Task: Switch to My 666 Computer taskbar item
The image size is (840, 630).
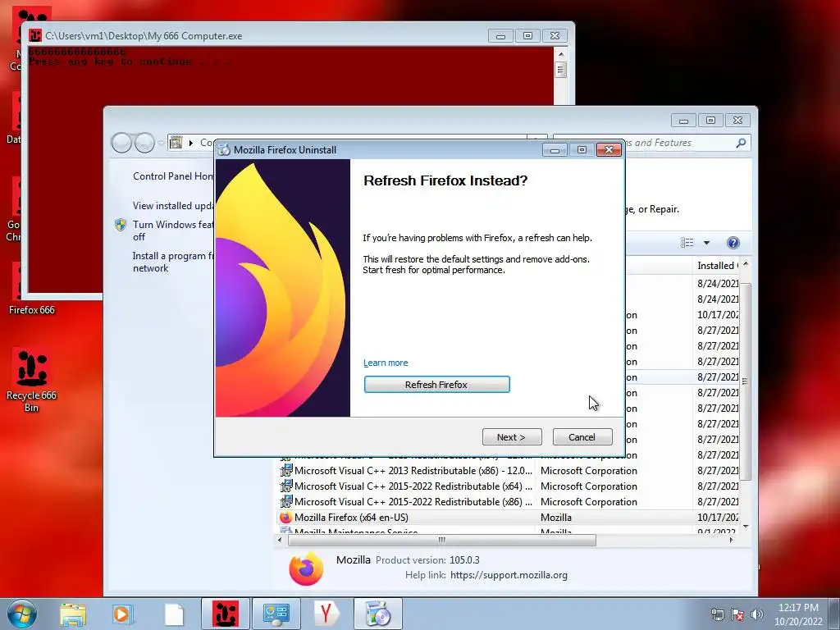Action: [x=225, y=614]
